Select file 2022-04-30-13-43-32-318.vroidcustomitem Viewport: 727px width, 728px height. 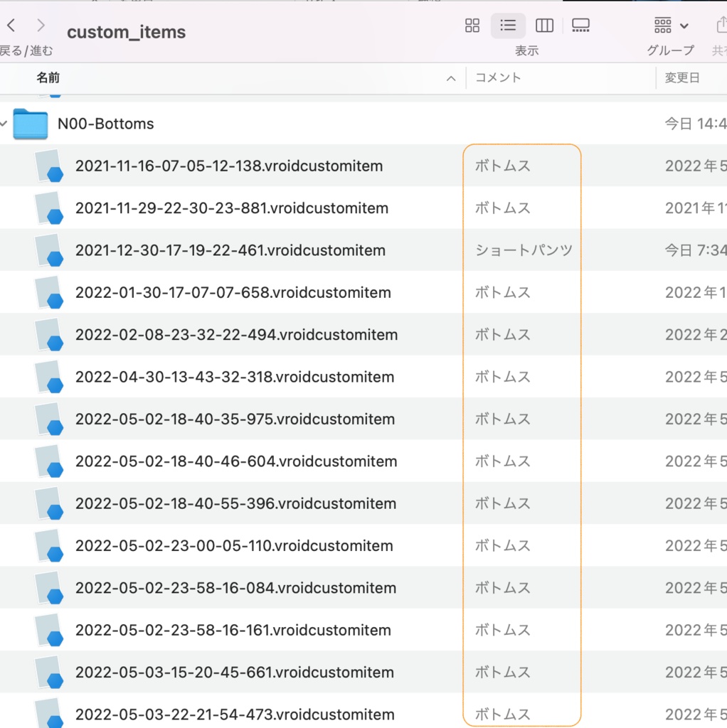(x=233, y=377)
